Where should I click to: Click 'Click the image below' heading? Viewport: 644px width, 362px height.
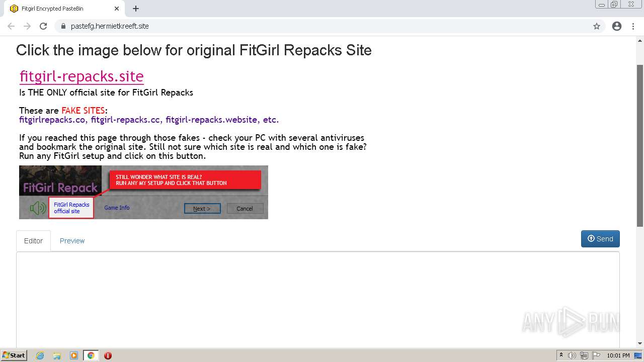[x=194, y=50]
